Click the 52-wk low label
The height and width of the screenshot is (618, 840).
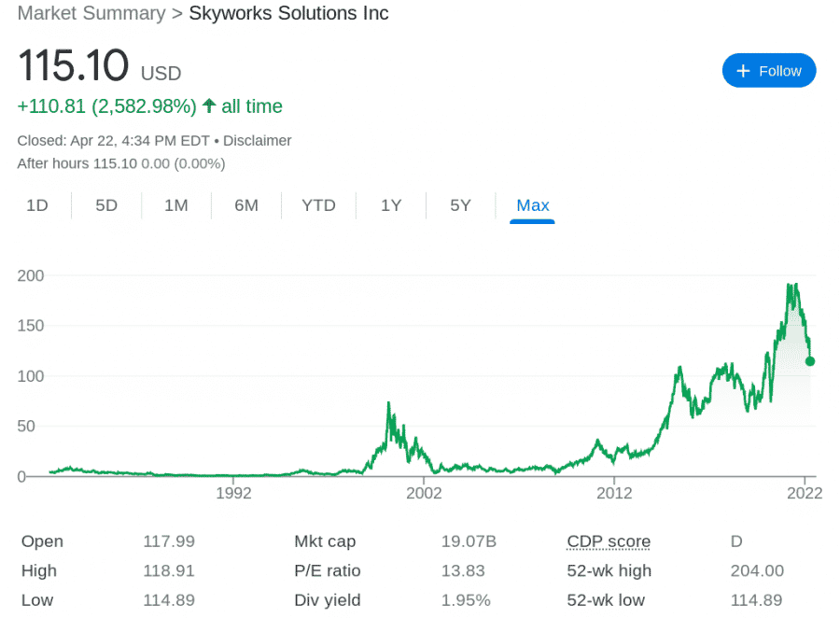pos(606,600)
